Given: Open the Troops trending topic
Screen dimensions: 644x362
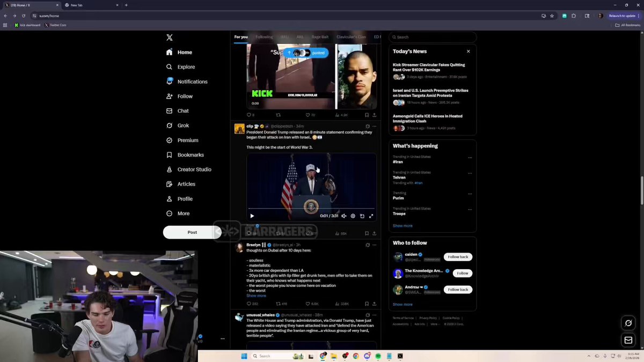Looking at the screenshot, I should coord(399,213).
